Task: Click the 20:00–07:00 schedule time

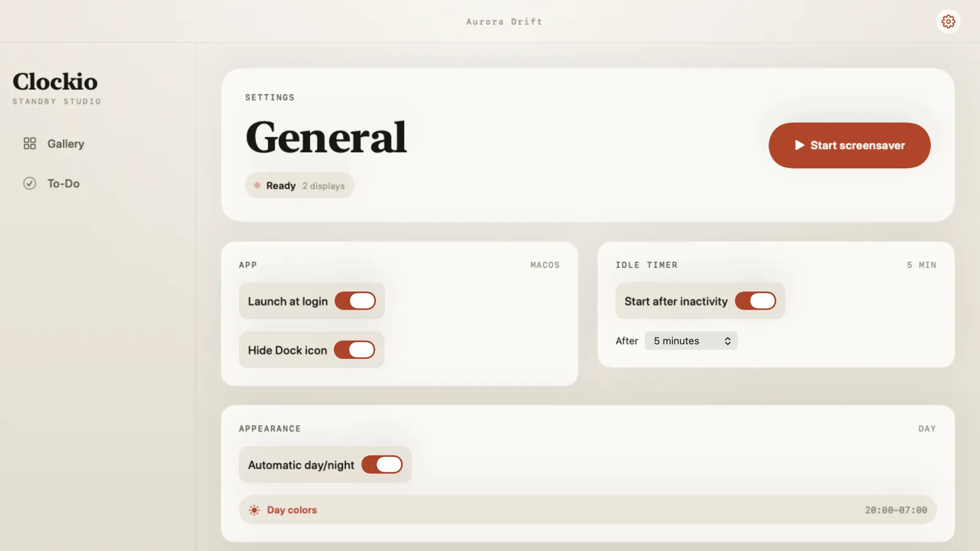Action: (896, 510)
